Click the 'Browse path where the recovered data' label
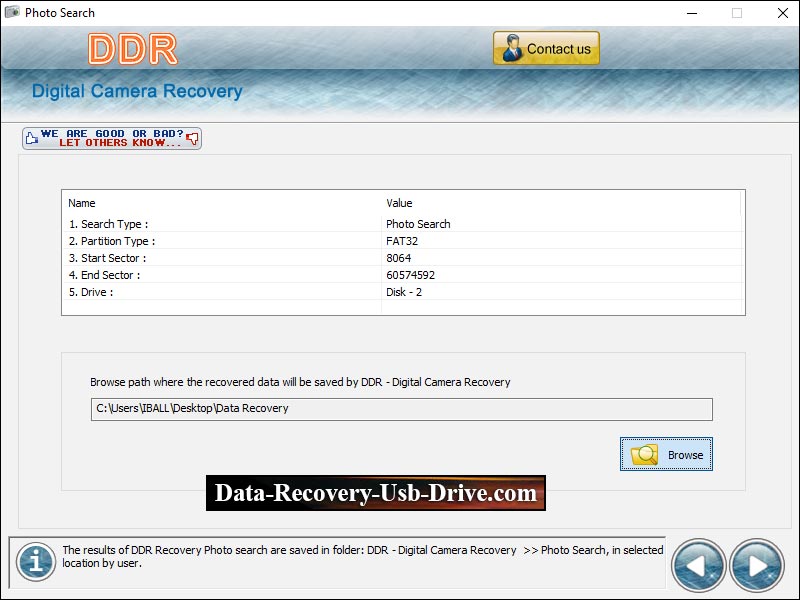This screenshot has height=600, width=800. pos(300,382)
